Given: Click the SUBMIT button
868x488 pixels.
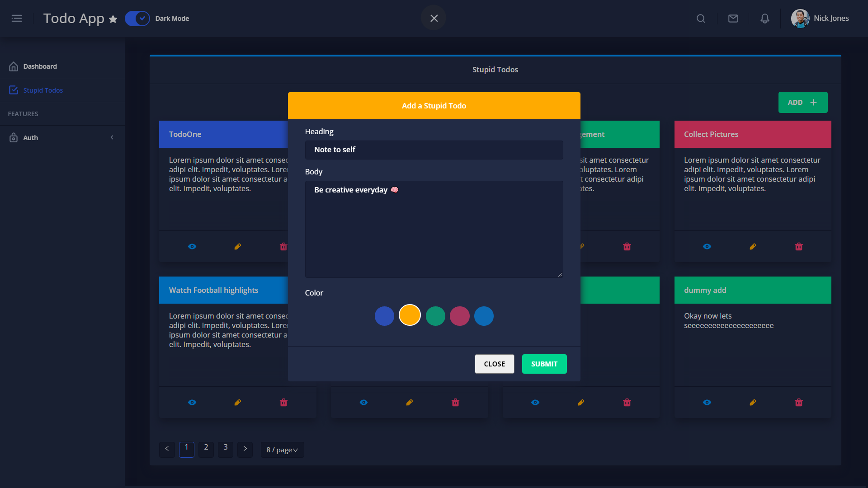Looking at the screenshot, I should coord(544,364).
